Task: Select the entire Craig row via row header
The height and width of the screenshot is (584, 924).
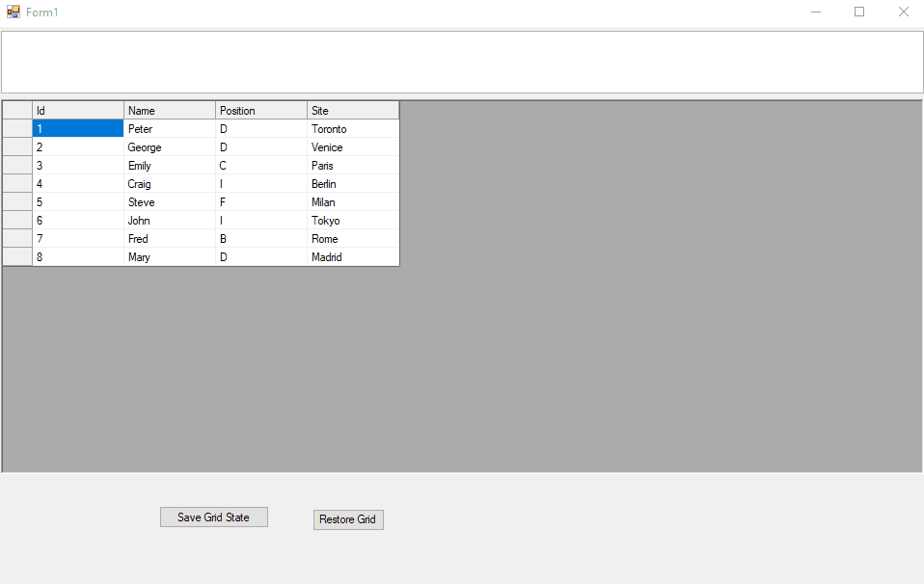Action: 17,183
